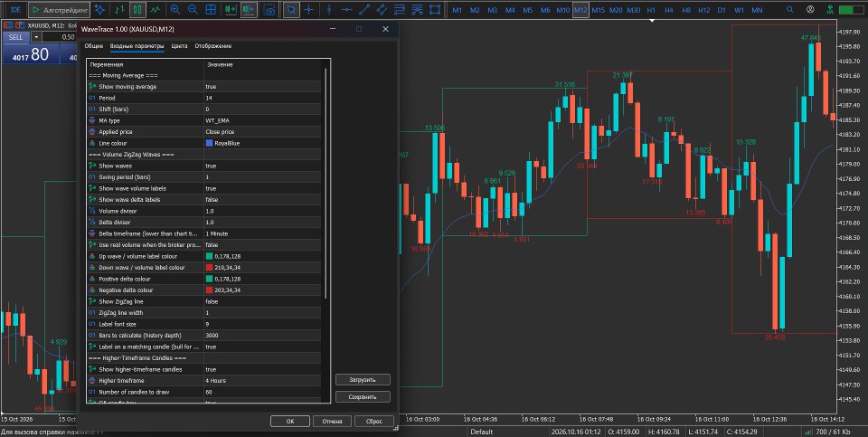Click the Period value 14
Image resolution: width=868 pixels, height=437 pixels.
pyautogui.click(x=262, y=98)
